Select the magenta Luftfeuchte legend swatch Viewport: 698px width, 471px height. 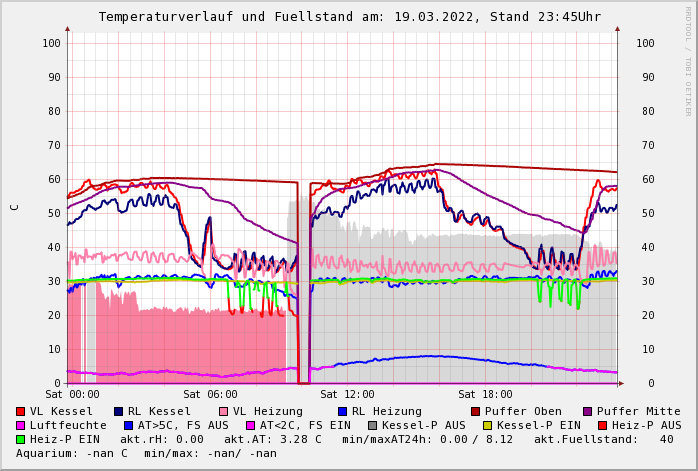pyautogui.click(x=21, y=425)
